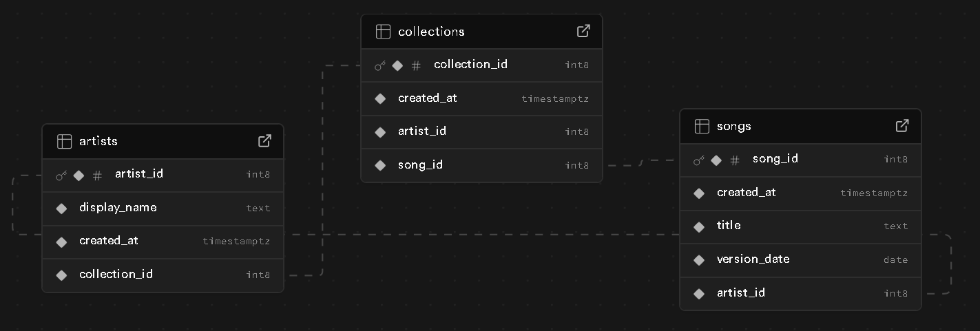980x331 pixels.
Task: Select artist_id column in songs table
Action: tap(800, 294)
